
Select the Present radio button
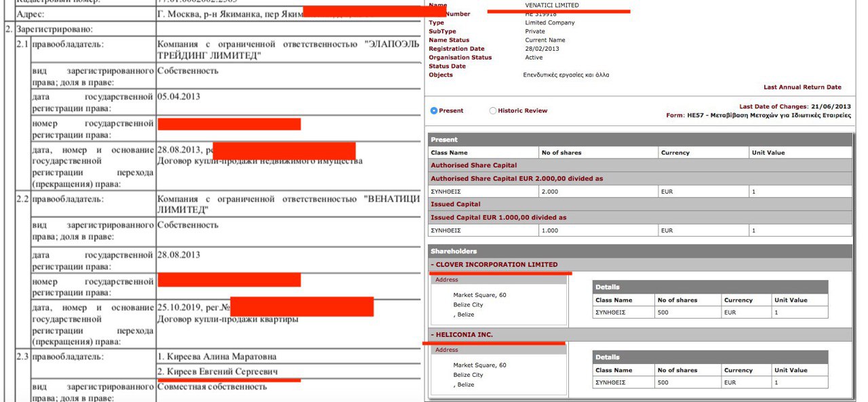tap(434, 110)
